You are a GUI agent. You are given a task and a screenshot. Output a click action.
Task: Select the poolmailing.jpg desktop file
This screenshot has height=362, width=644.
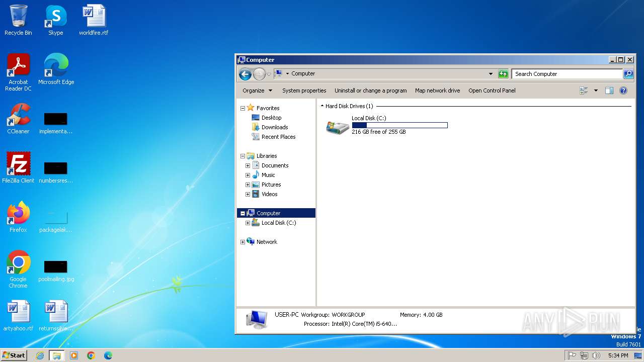click(x=56, y=270)
